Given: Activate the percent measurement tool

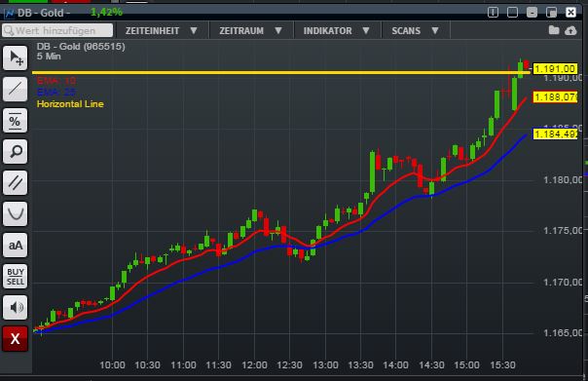Looking at the screenshot, I should click(15, 121).
